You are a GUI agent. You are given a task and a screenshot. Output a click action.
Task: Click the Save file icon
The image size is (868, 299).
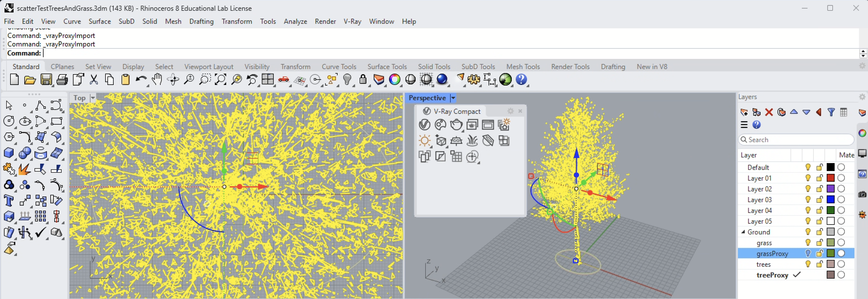[x=46, y=80]
